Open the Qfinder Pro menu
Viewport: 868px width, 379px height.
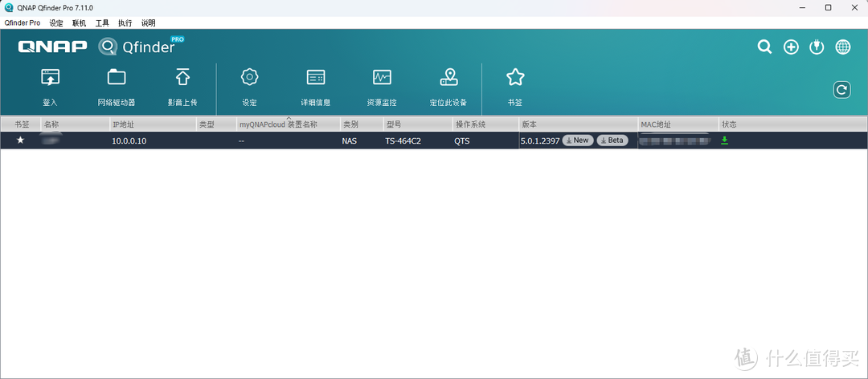(23, 22)
